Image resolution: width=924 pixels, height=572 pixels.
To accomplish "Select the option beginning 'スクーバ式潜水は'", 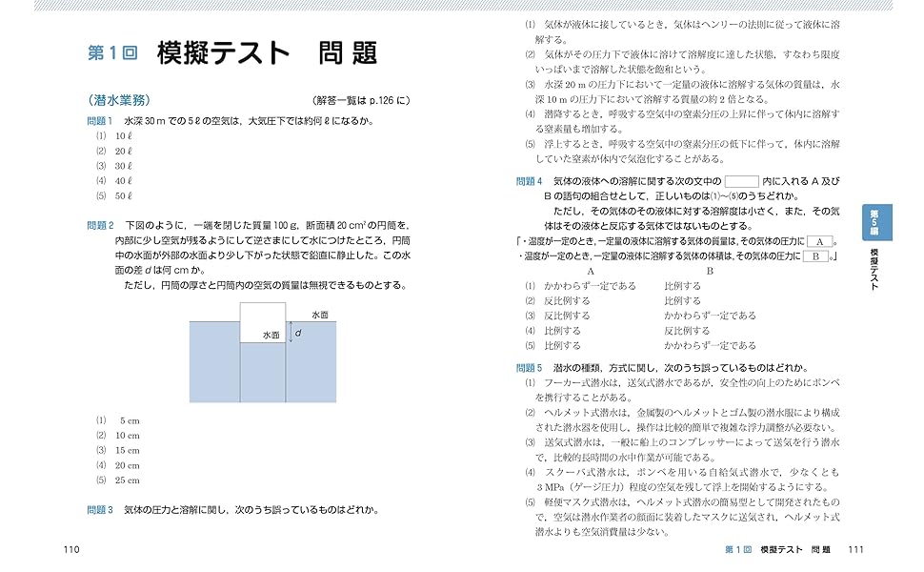I will coord(682,480).
